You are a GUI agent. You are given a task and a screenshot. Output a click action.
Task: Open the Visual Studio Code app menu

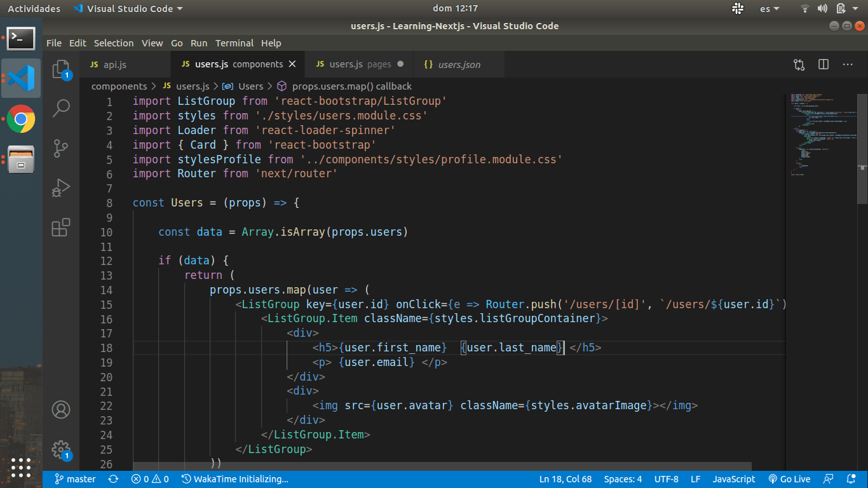click(x=128, y=8)
